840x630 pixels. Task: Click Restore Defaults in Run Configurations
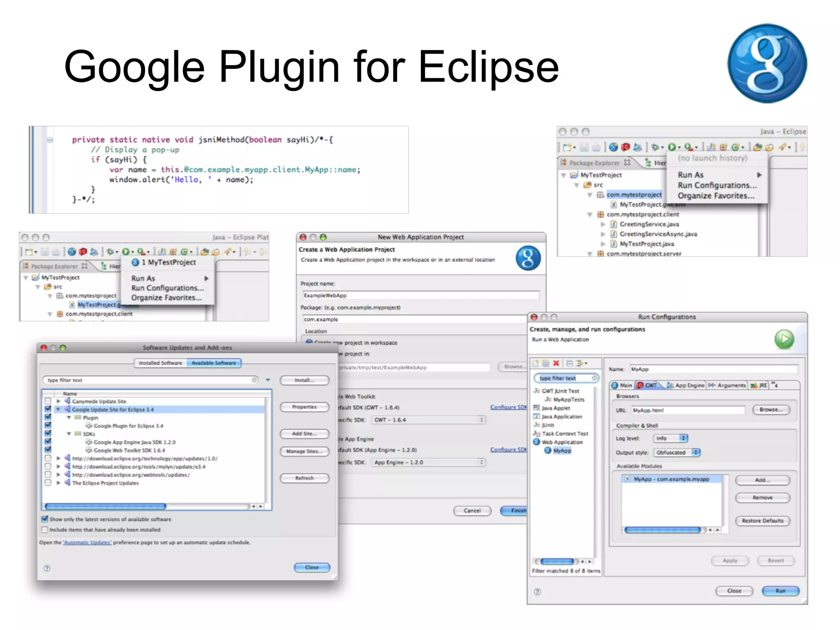pyautogui.click(x=762, y=520)
